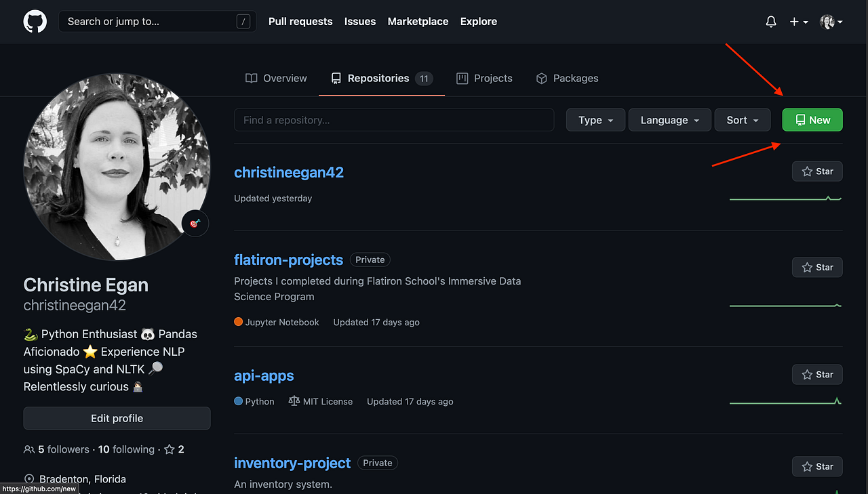Image resolution: width=868 pixels, height=494 pixels.
Task: Star the flatiron-projects repository
Action: pyautogui.click(x=816, y=267)
